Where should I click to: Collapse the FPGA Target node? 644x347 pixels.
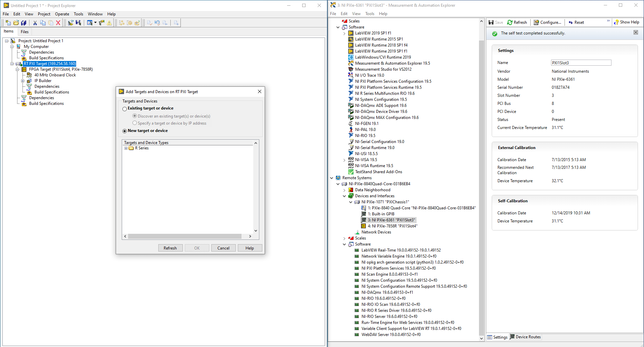[17, 69]
